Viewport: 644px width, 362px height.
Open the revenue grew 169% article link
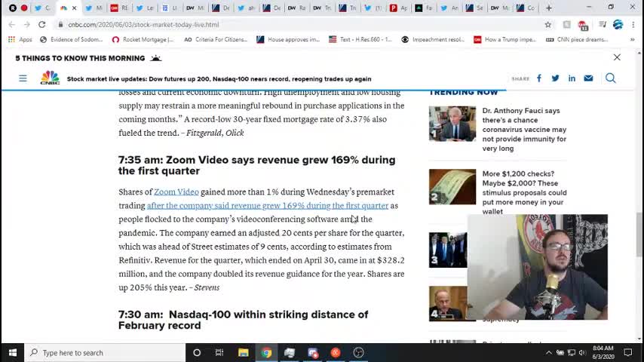click(x=268, y=205)
